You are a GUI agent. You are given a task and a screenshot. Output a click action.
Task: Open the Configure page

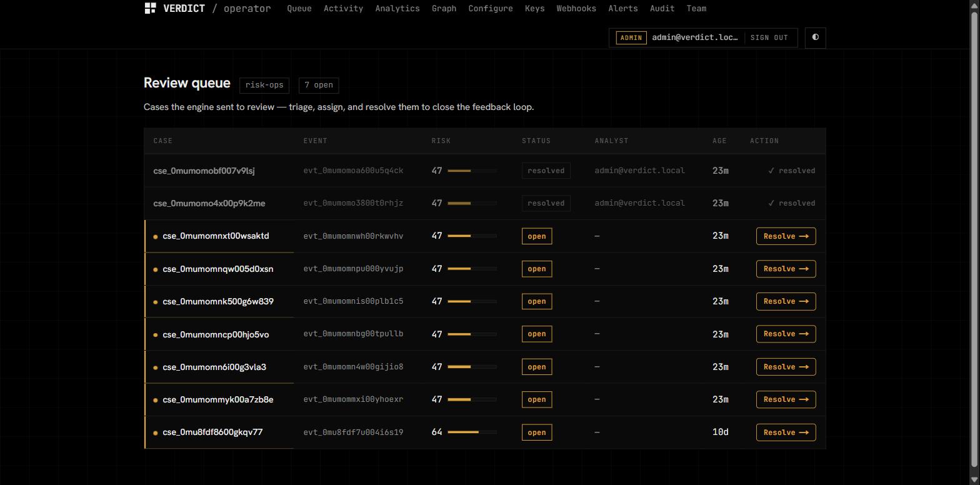click(491, 9)
